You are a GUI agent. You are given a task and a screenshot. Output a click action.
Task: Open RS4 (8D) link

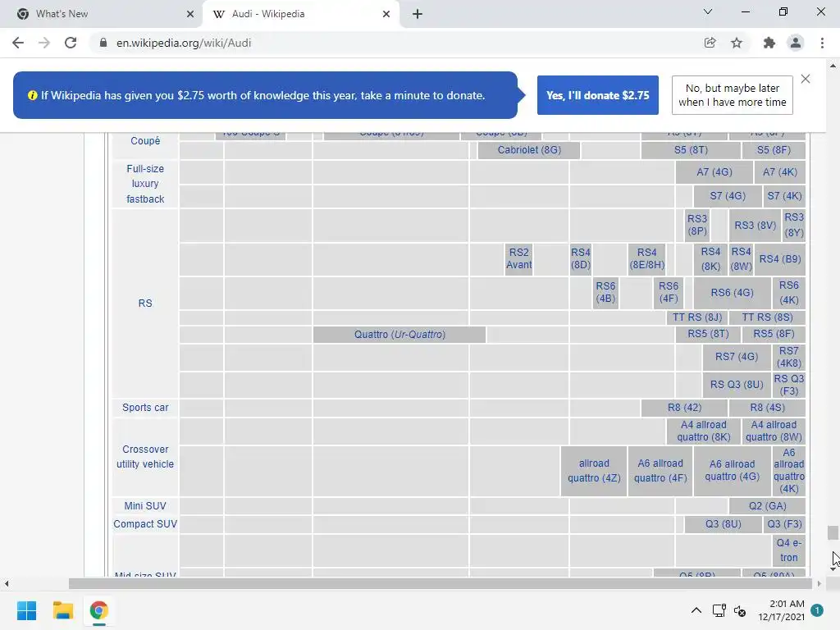coord(581,258)
